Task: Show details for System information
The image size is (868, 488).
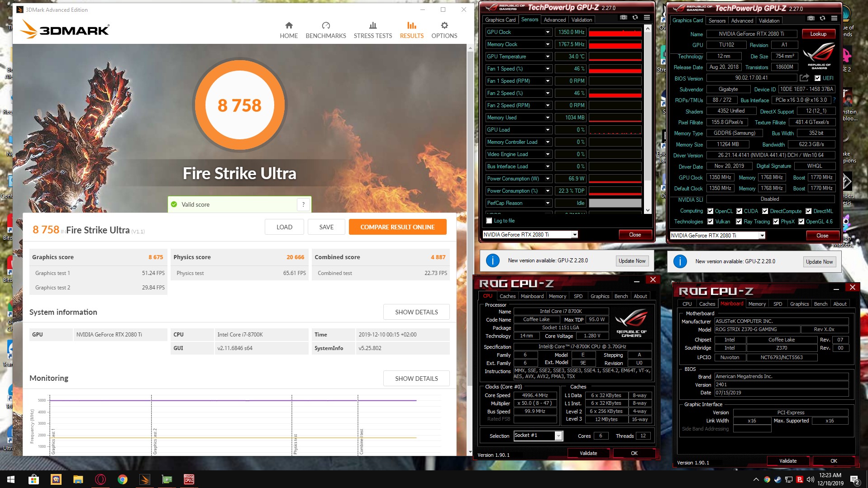Action: (416, 312)
